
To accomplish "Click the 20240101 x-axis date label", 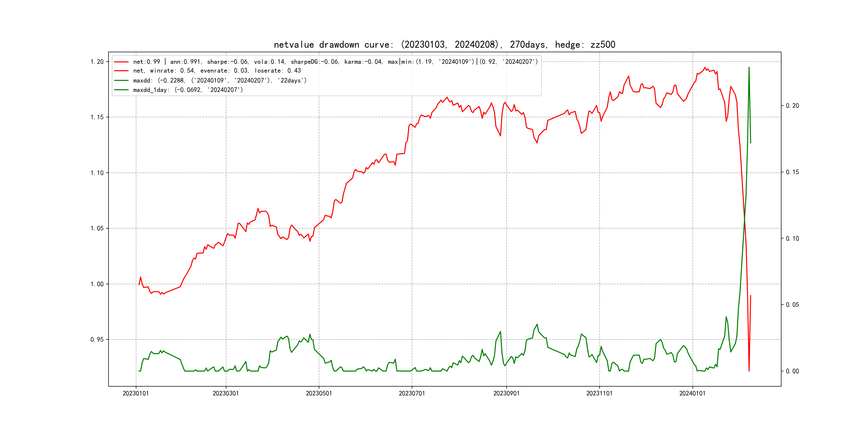I will 692,394.
